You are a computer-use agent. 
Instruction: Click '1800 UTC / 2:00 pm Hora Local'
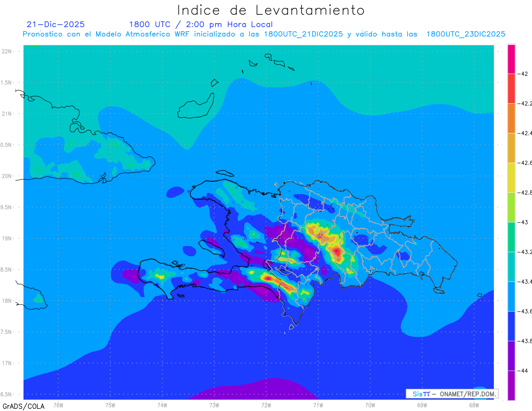point(201,24)
